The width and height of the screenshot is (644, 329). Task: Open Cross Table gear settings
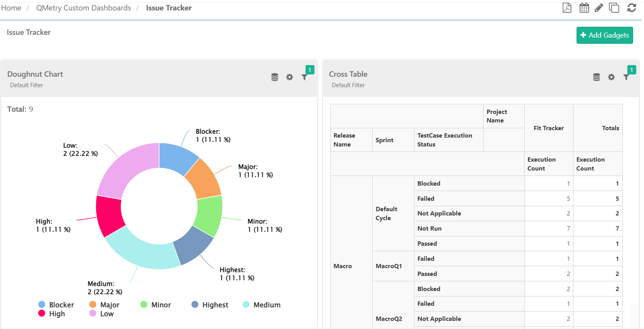[x=611, y=77]
